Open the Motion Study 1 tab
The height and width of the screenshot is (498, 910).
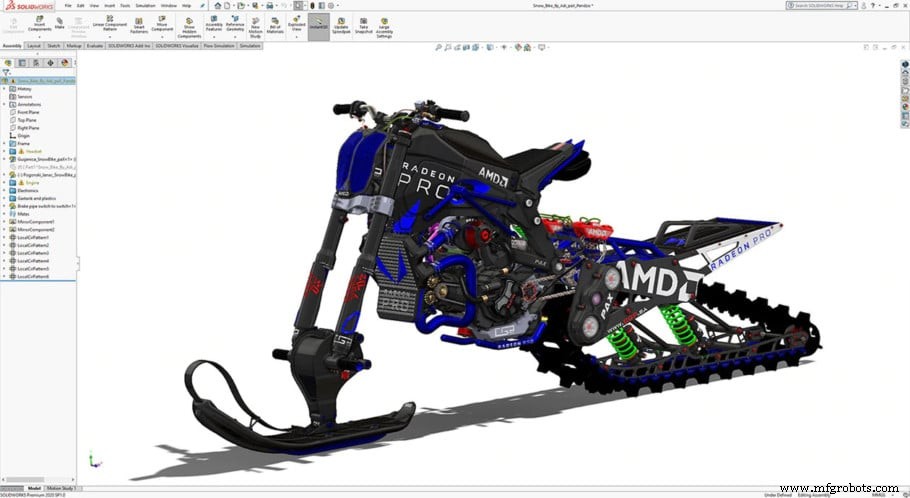[61, 489]
